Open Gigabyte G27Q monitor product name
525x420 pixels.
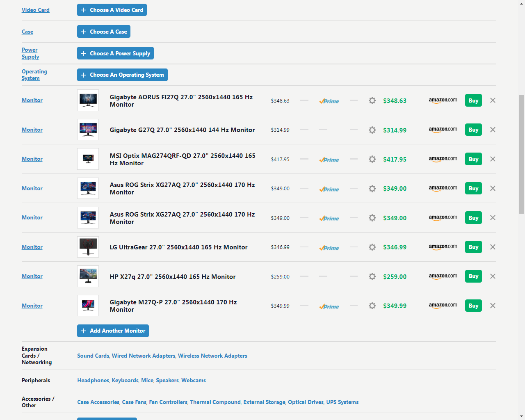point(182,130)
